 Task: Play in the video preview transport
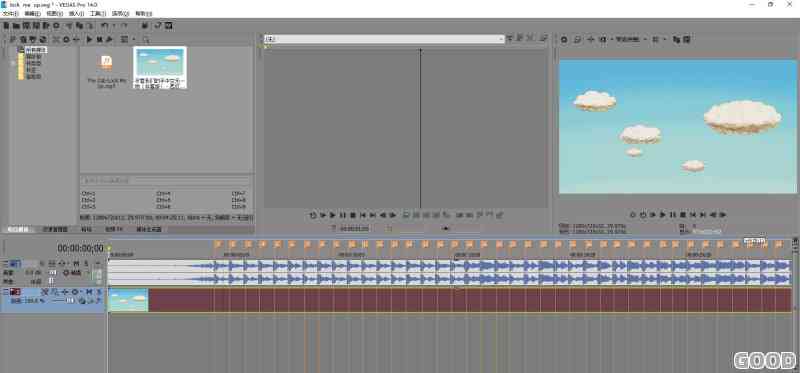point(663,215)
